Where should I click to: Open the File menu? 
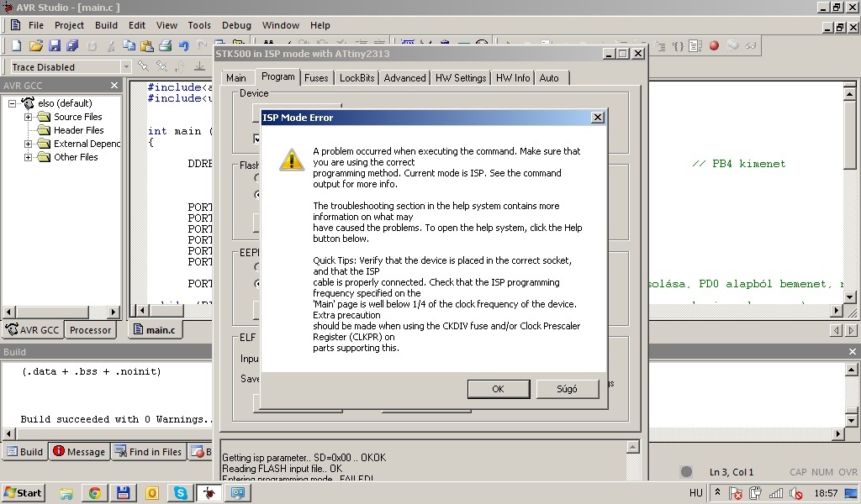35,25
